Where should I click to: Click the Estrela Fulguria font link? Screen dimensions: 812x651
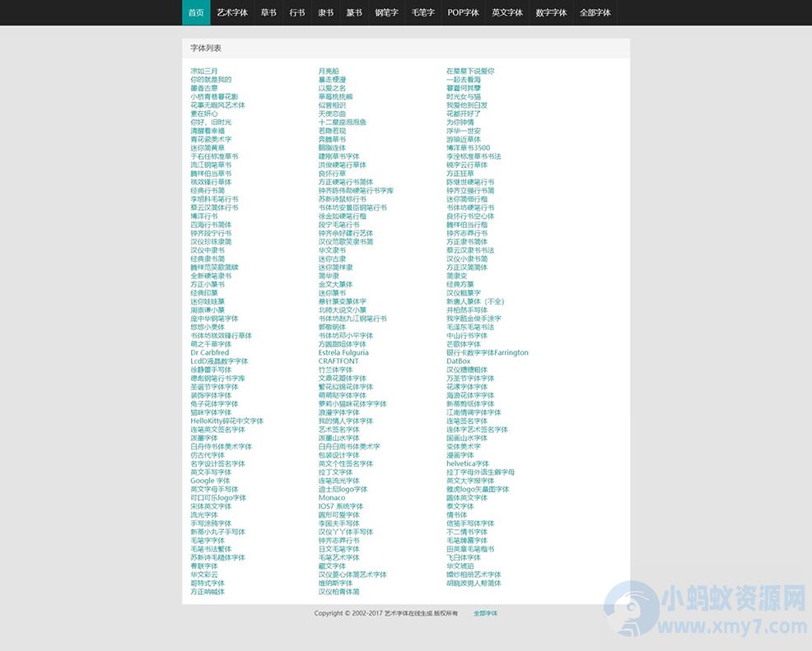(343, 353)
